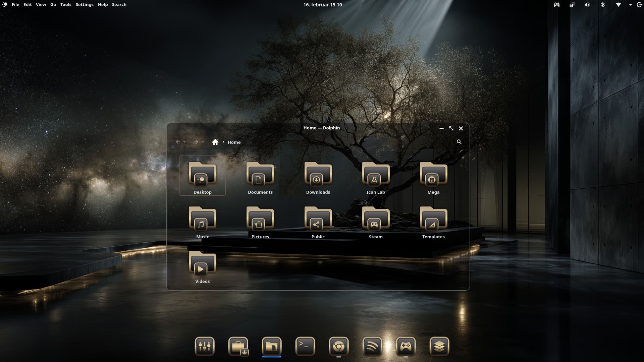This screenshot has width=644, height=362.
Task: Click the home icon in breadcrumb bar
Action: (215, 142)
